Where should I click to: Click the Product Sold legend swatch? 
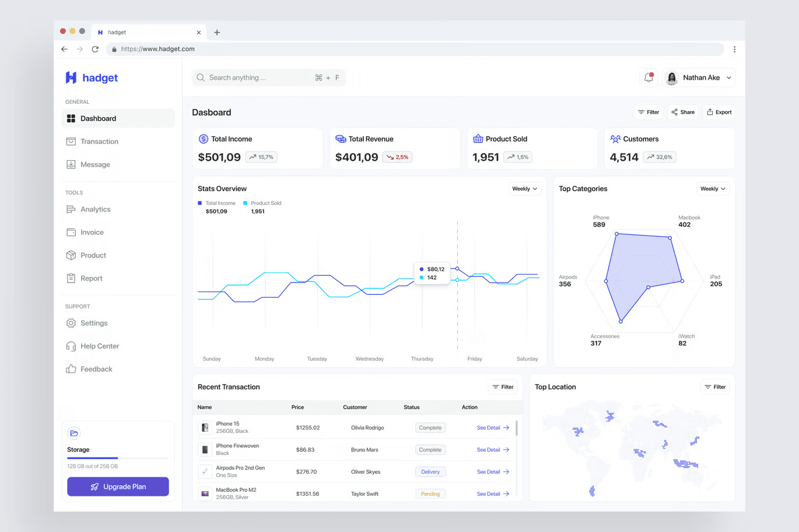pos(245,203)
